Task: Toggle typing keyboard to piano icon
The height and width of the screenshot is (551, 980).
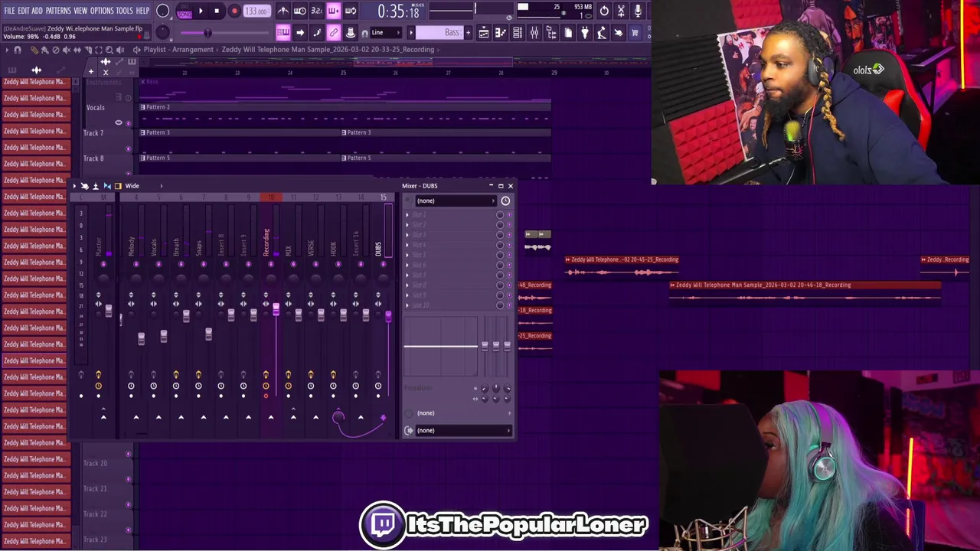Action: pyautogui.click(x=283, y=32)
